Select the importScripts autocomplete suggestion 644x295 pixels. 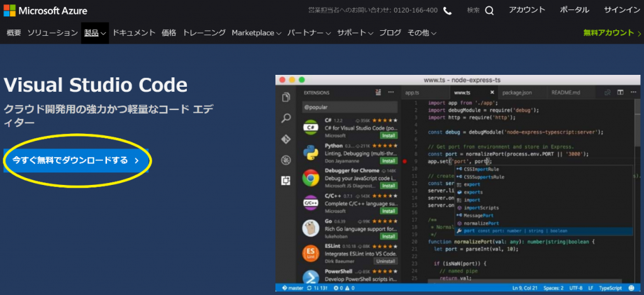[x=543, y=208]
